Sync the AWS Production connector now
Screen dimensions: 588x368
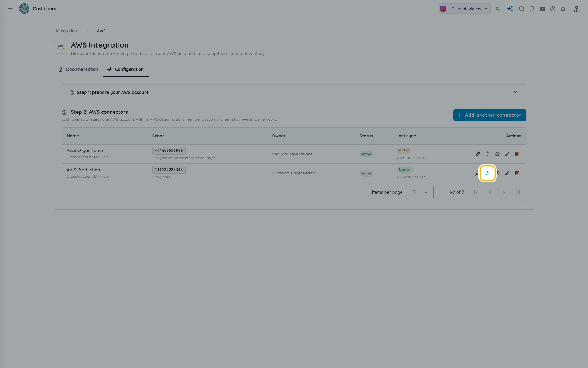coord(488,173)
